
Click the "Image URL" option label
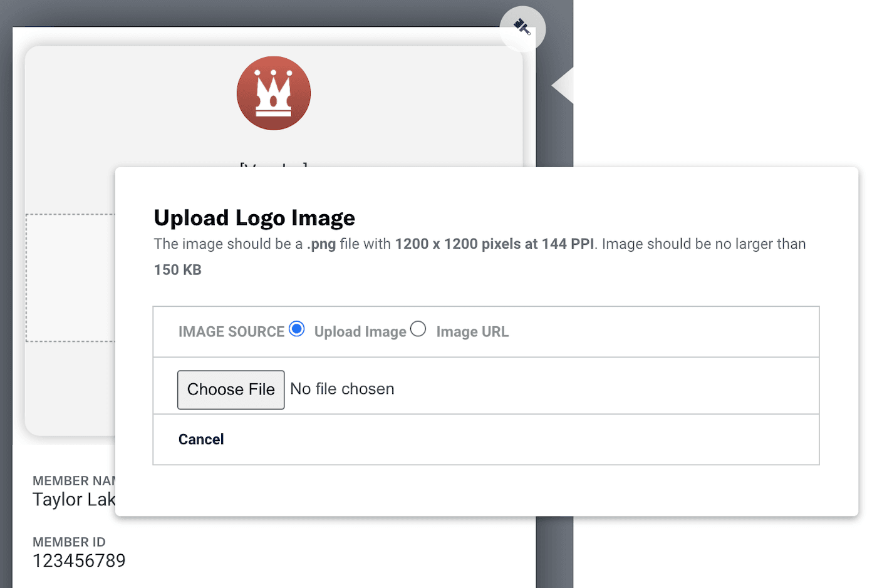[472, 332]
